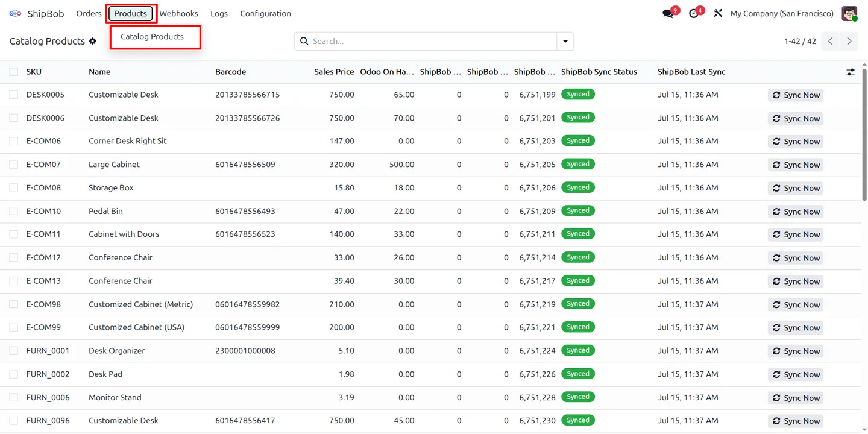Click Sync Now for Monitor Stand
Image resolution: width=868 pixels, height=434 pixels.
(796, 398)
